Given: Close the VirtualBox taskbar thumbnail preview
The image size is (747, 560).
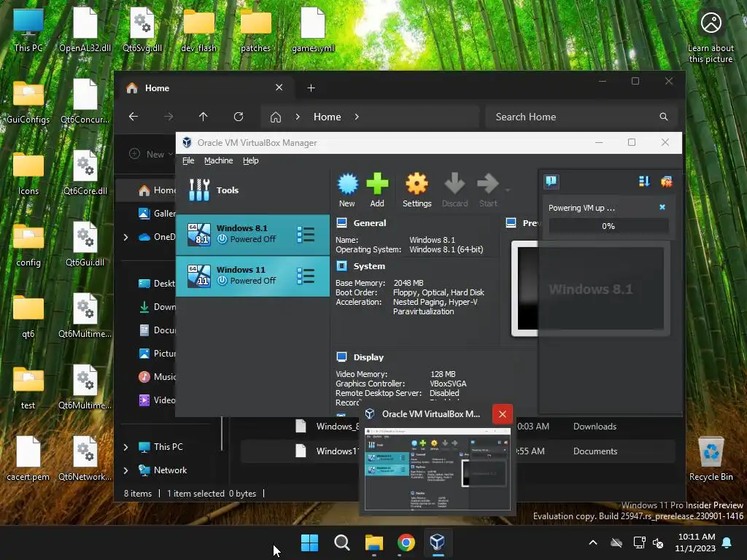Looking at the screenshot, I should pyautogui.click(x=502, y=414).
